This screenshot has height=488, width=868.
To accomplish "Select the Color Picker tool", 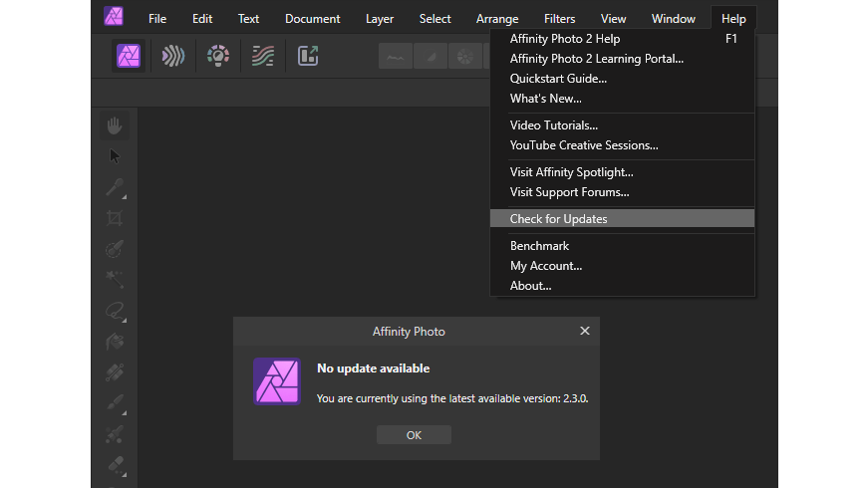I will tap(115, 187).
